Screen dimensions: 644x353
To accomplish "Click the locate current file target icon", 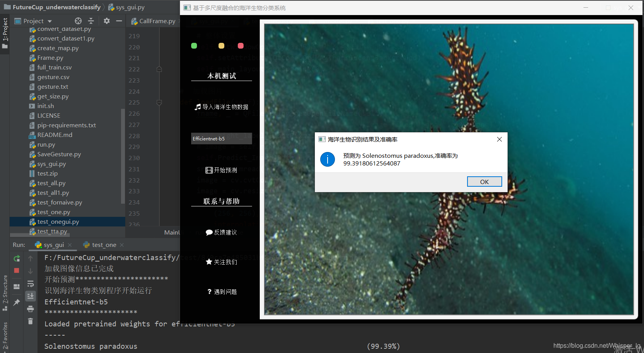I will pos(78,21).
